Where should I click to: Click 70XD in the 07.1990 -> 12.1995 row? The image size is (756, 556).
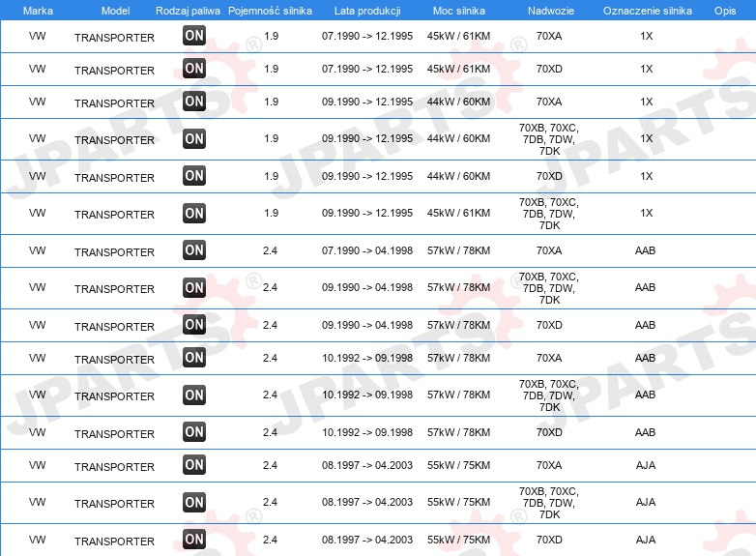point(549,69)
